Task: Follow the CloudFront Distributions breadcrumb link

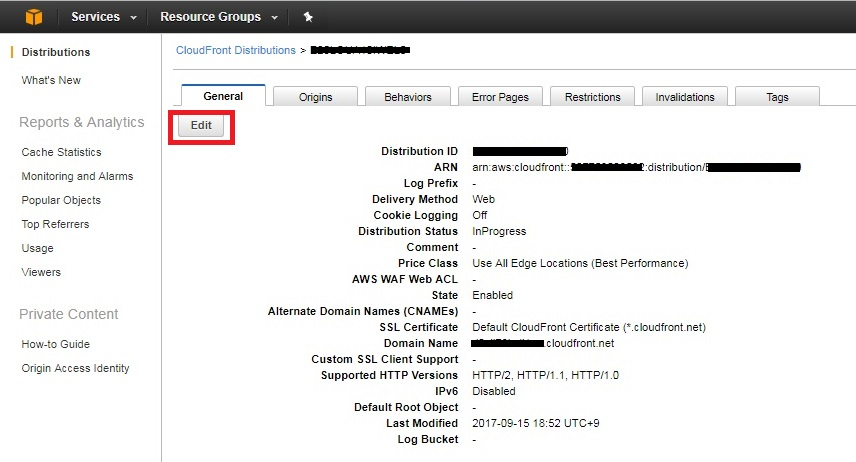Action: (235, 50)
